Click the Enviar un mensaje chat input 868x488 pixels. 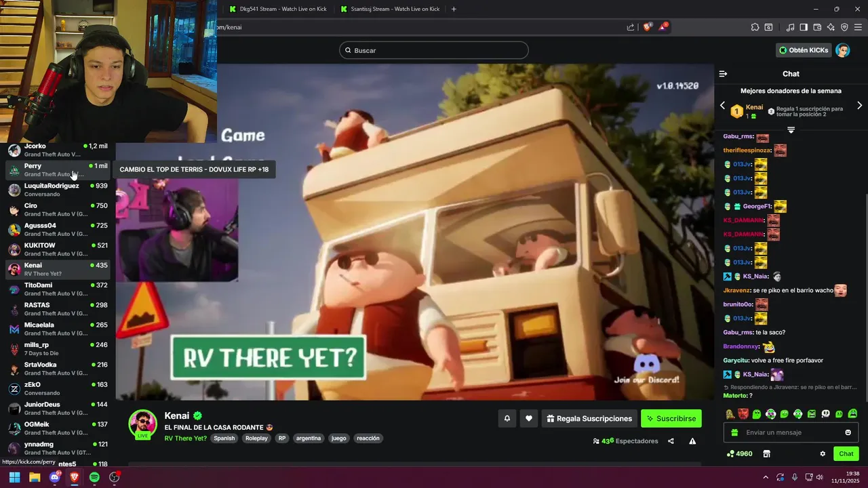791,432
